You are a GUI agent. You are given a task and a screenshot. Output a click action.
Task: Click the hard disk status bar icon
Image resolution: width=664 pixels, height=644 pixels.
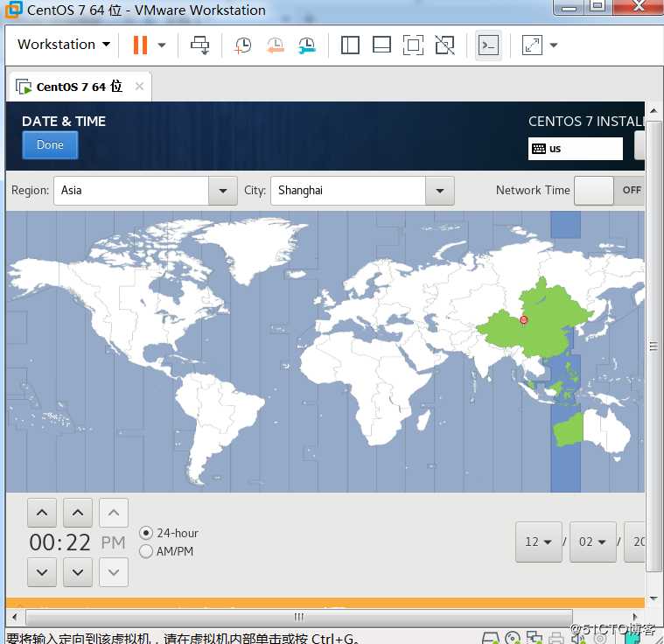pyautogui.click(x=491, y=638)
